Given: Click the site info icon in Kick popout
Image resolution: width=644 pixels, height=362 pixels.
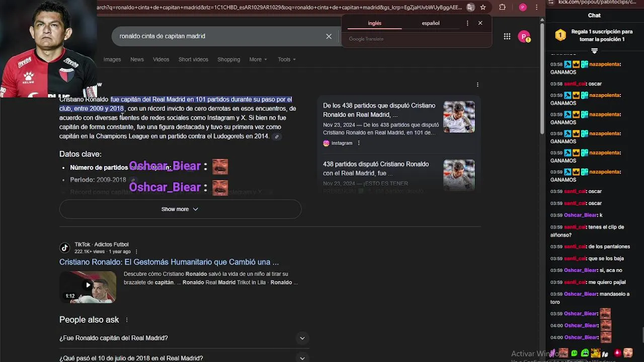Looking at the screenshot, I should point(551,2).
